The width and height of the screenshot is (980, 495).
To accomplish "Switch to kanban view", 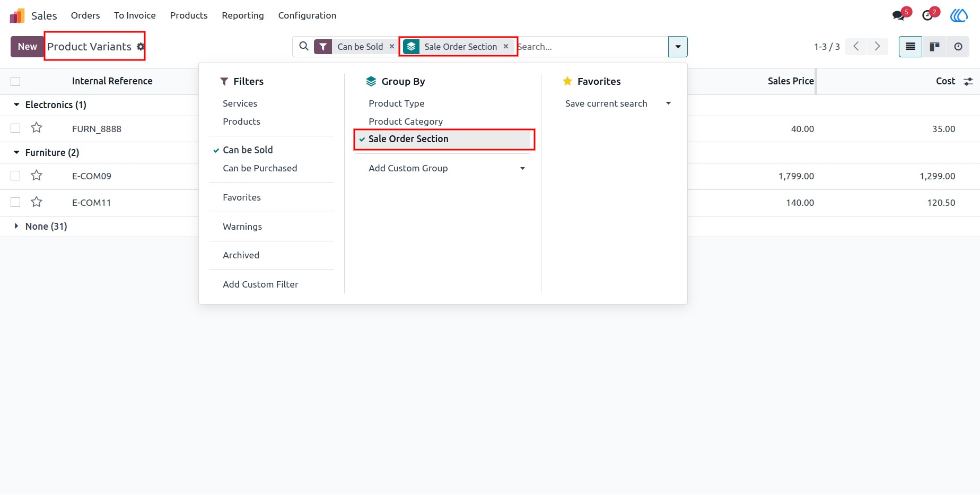I will coord(934,47).
